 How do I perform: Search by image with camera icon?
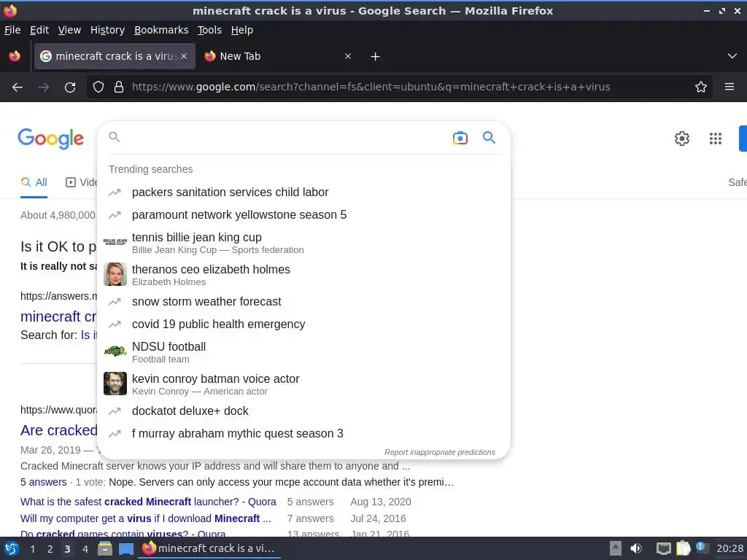[460, 138]
